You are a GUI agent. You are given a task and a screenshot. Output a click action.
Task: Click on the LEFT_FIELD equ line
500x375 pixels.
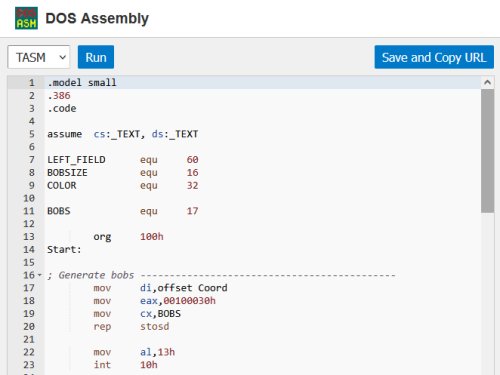(123, 160)
